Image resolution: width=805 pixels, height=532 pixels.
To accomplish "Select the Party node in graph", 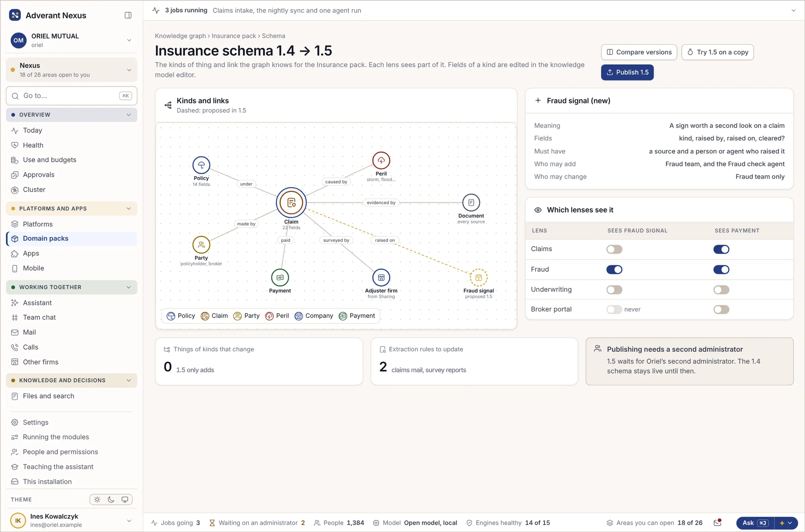I will coord(201,245).
